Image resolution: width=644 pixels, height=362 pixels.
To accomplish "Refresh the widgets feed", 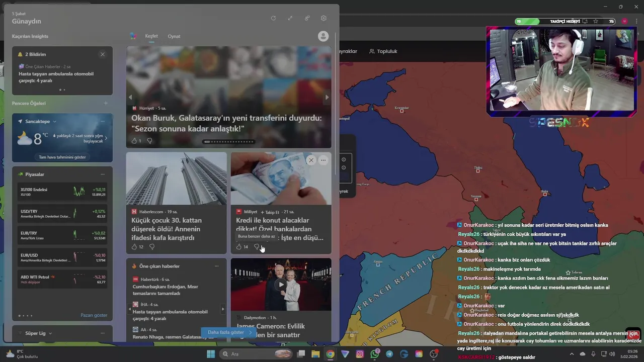I will (x=273, y=18).
